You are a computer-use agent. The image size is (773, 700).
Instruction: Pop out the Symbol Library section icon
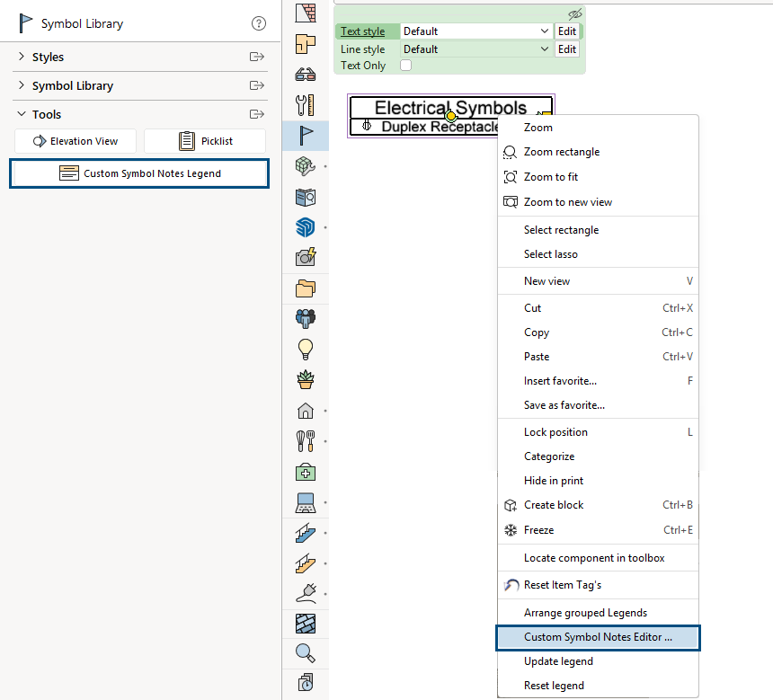(256, 85)
